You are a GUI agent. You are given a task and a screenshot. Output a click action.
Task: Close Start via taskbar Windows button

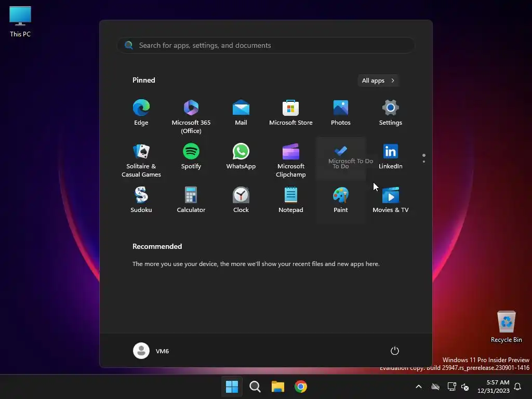(232, 387)
